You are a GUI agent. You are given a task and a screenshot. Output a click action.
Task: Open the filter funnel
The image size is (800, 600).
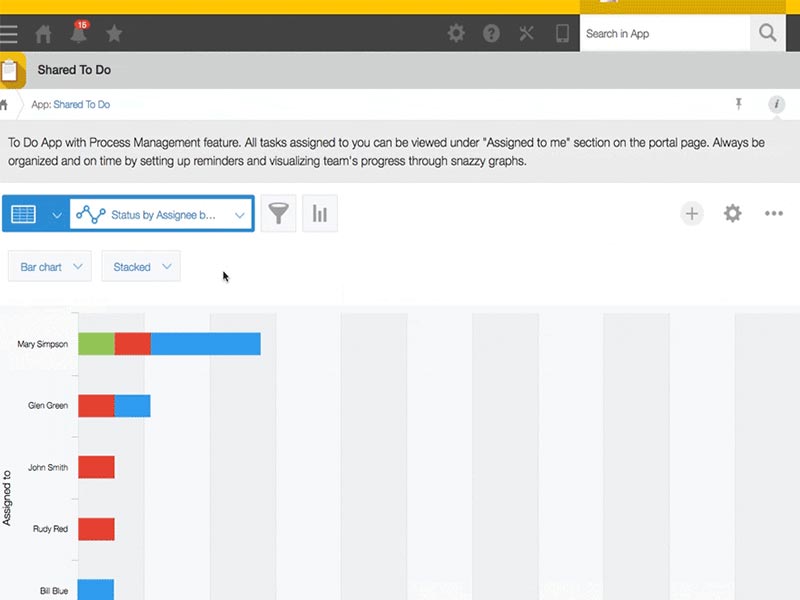pos(279,214)
